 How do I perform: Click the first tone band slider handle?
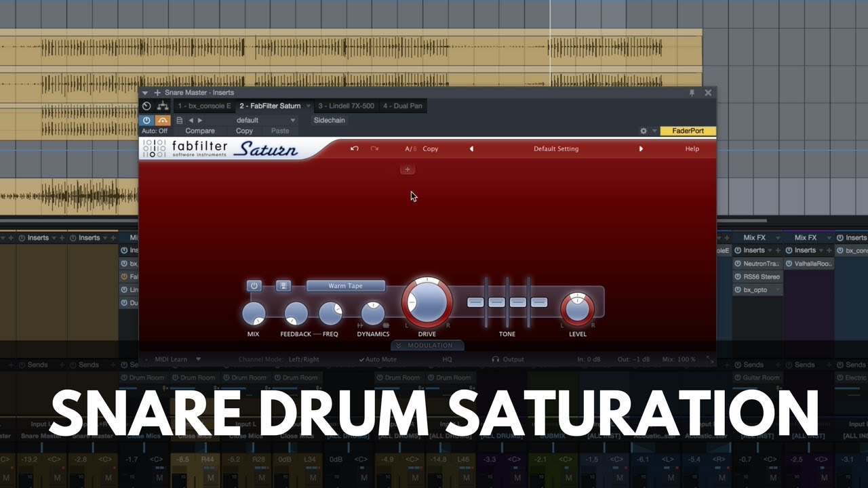point(476,302)
